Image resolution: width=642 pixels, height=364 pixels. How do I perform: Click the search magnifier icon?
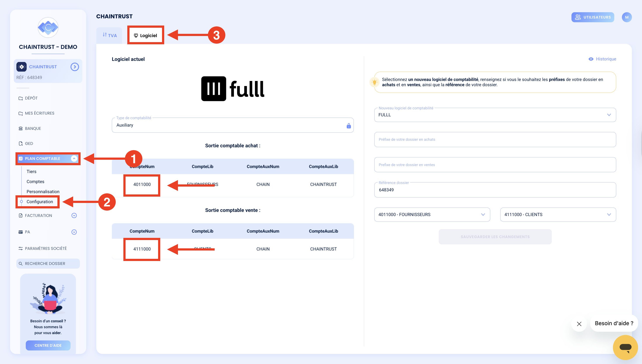(21, 263)
